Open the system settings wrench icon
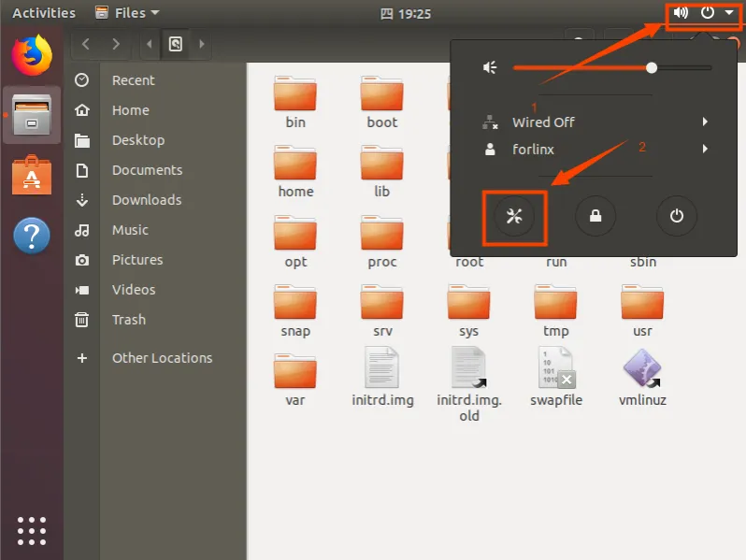The image size is (746, 560). 513,216
